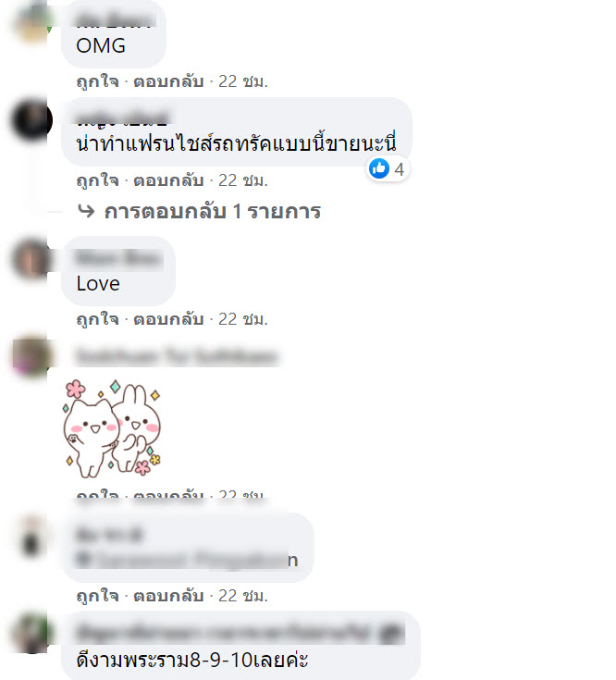Reply to the blurred tagged-name comment
The height and width of the screenshot is (680, 616).
click(x=168, y=596)
